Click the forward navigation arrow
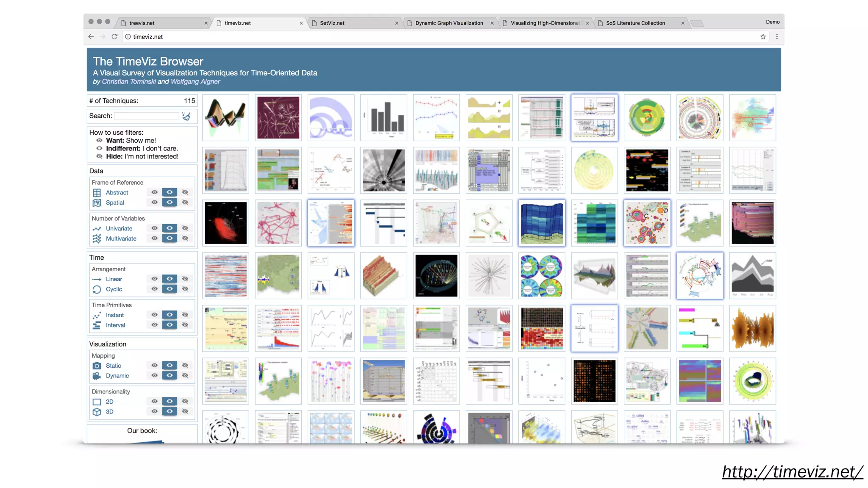This screenshot has width=868, height=488. pos(102,37)
